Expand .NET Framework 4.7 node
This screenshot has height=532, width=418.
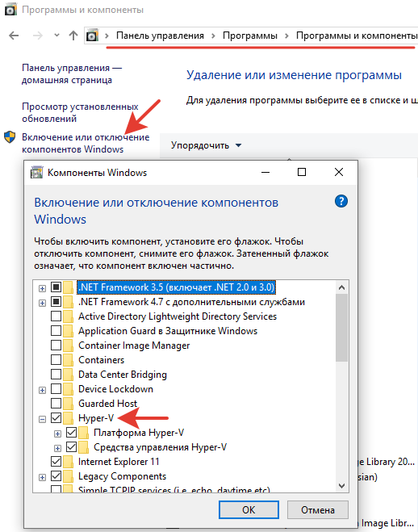point(42,303)
